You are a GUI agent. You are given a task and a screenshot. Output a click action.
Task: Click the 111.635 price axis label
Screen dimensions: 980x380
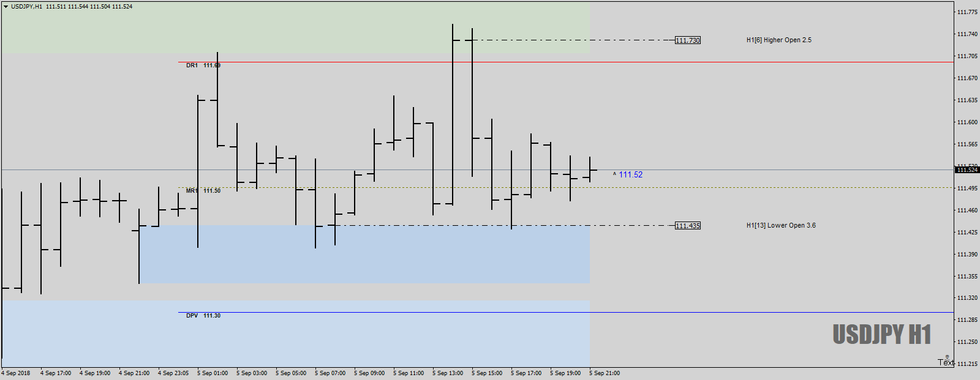[x=967, y=100]
